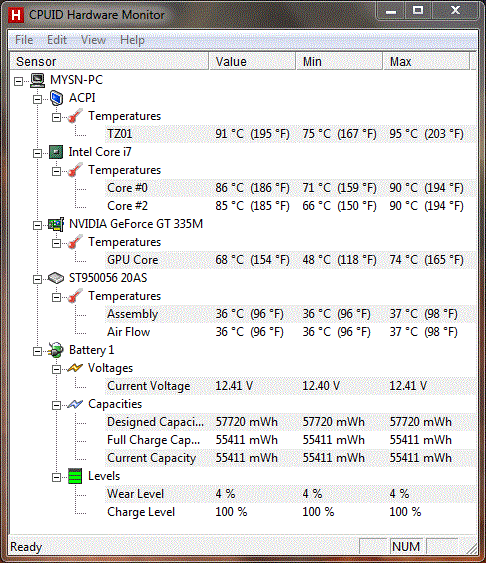Select the Charge Level row

pos(290,512)
